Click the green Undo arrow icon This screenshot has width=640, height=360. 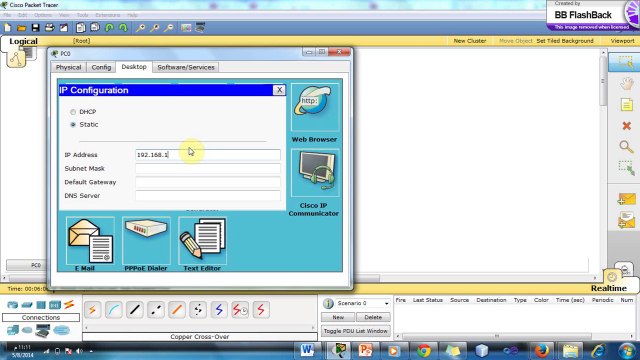click(109, 28)
